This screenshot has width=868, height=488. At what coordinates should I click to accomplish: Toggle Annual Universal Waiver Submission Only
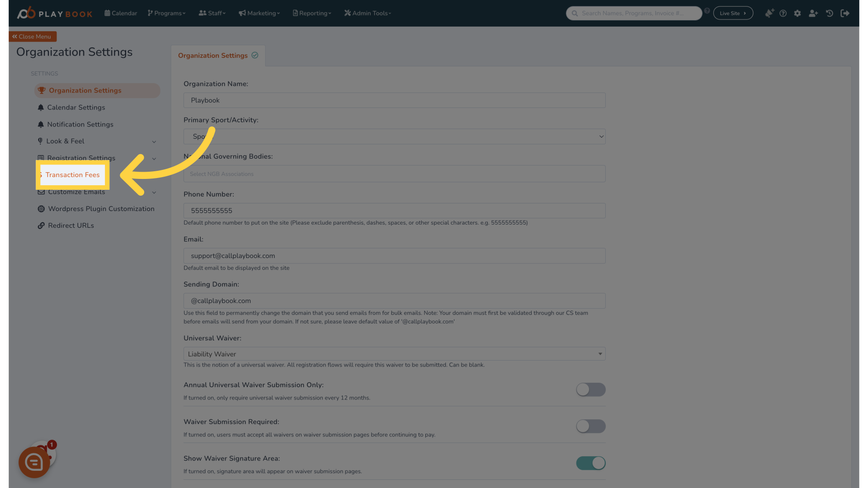coord(590,389)
